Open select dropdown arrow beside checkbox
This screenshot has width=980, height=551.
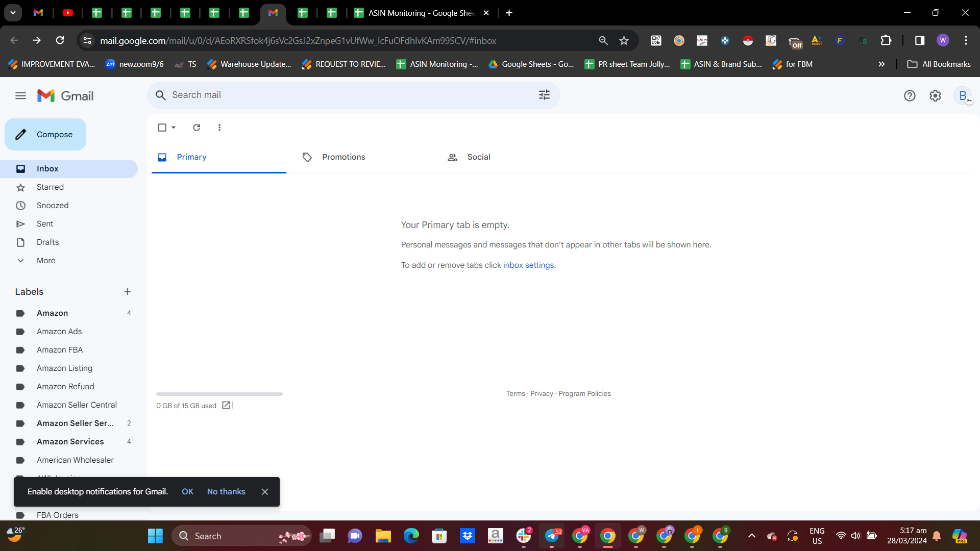point(174,128)
